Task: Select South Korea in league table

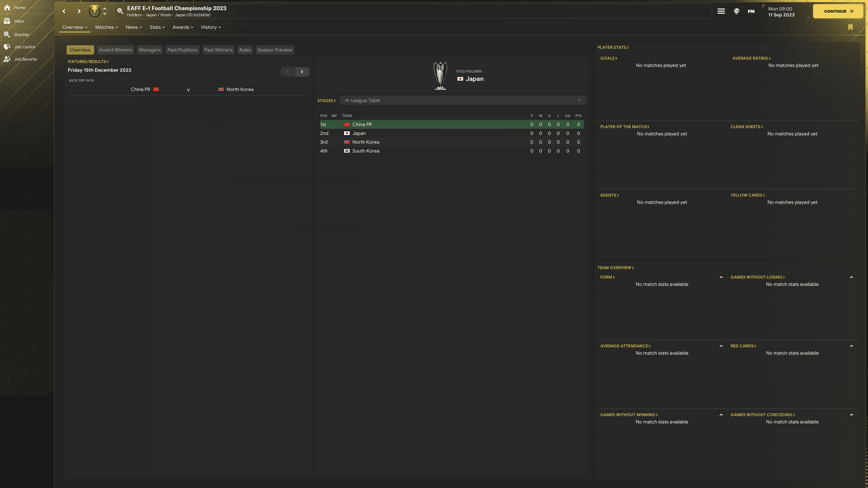Action: 366,151
